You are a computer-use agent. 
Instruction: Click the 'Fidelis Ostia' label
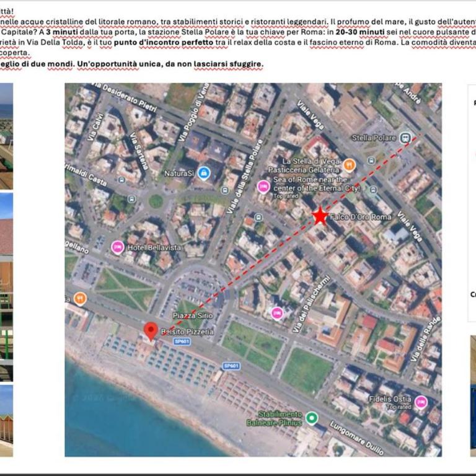pyautogui.click(x=390, y=399)
